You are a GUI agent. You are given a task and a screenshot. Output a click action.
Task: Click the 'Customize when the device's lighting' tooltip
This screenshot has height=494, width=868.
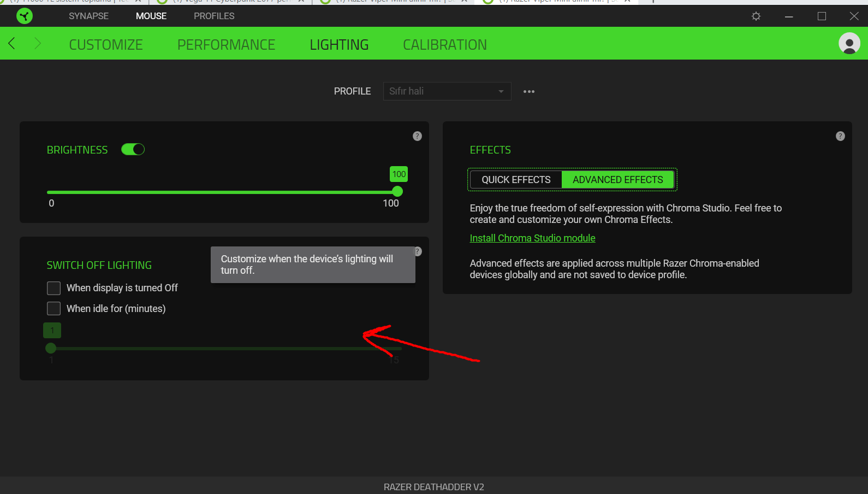tap(313, 264)
